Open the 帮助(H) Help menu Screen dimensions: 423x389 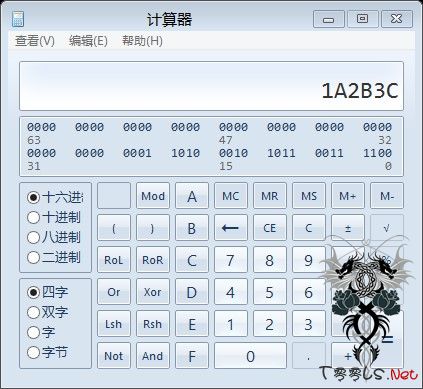(142, 41)
